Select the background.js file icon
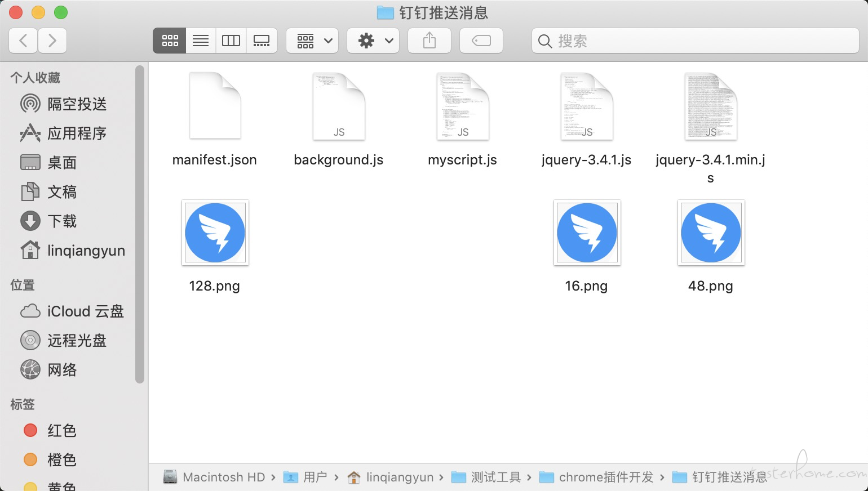868x491 pixels. point(339,106)
